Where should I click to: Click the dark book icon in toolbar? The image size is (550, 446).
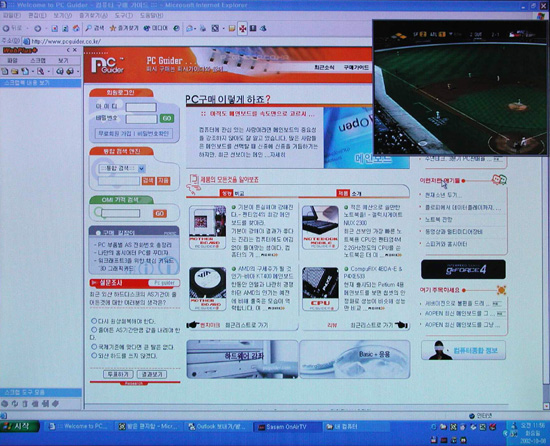click(253, 28)
